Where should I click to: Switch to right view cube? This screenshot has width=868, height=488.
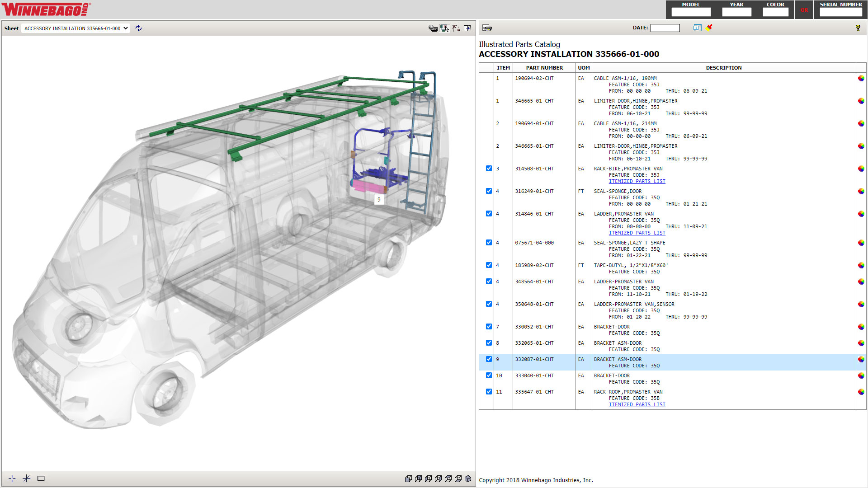click(x=438, y=479)
